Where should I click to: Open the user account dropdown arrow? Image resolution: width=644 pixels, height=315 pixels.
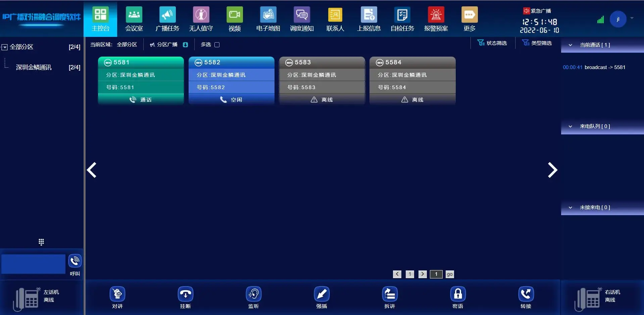click(632, 18)
